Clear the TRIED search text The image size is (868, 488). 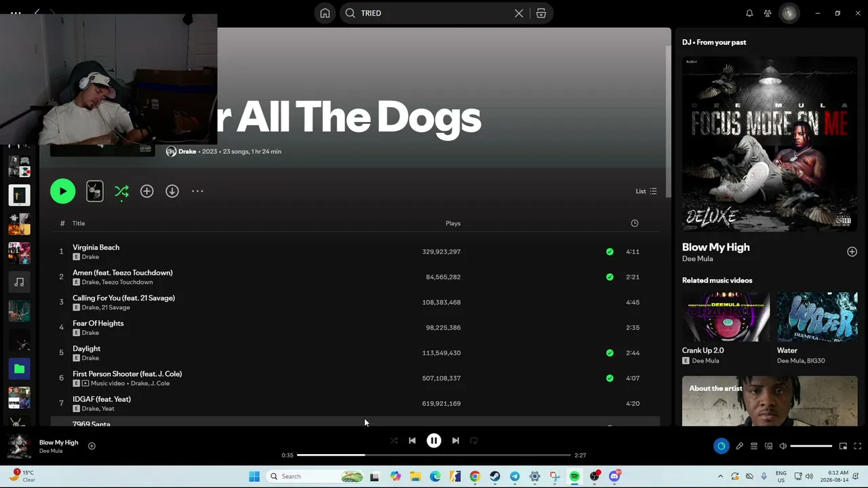tap(519, 13)
